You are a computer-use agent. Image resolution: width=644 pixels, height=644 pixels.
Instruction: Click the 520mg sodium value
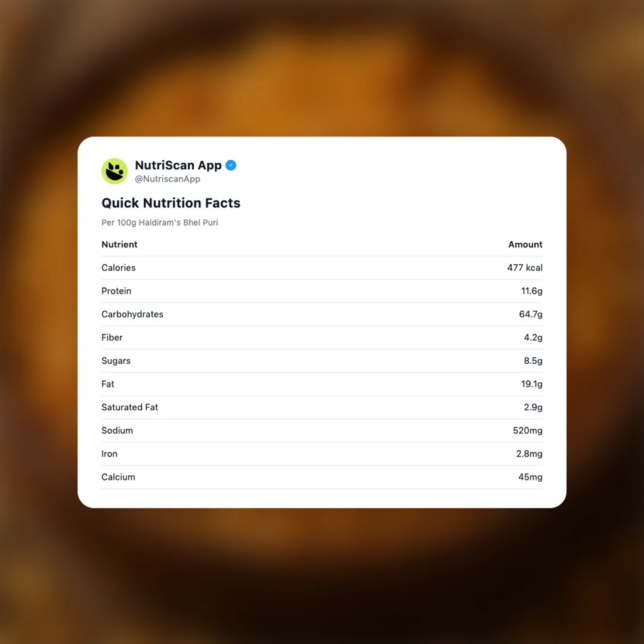[x=528, y=431]
